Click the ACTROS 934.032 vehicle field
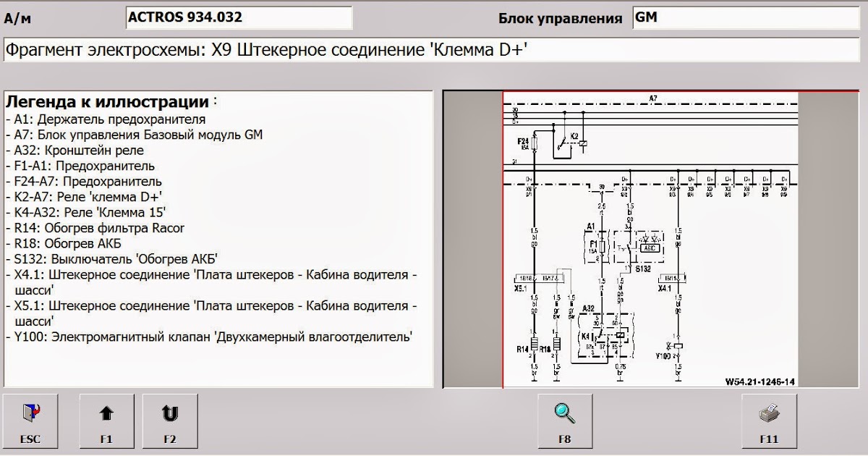The width and height of the screenshot is (868, 456). click(239, 17)
